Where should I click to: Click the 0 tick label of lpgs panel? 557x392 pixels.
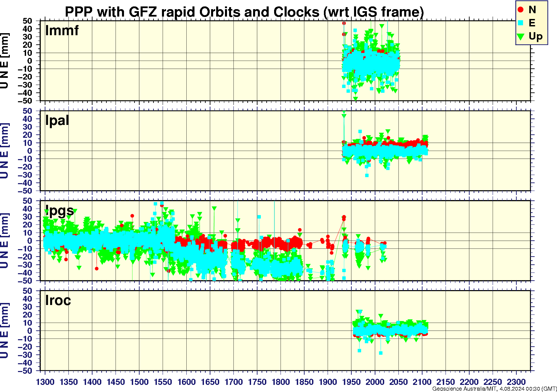pyautogui.click(x=30, y=241)
